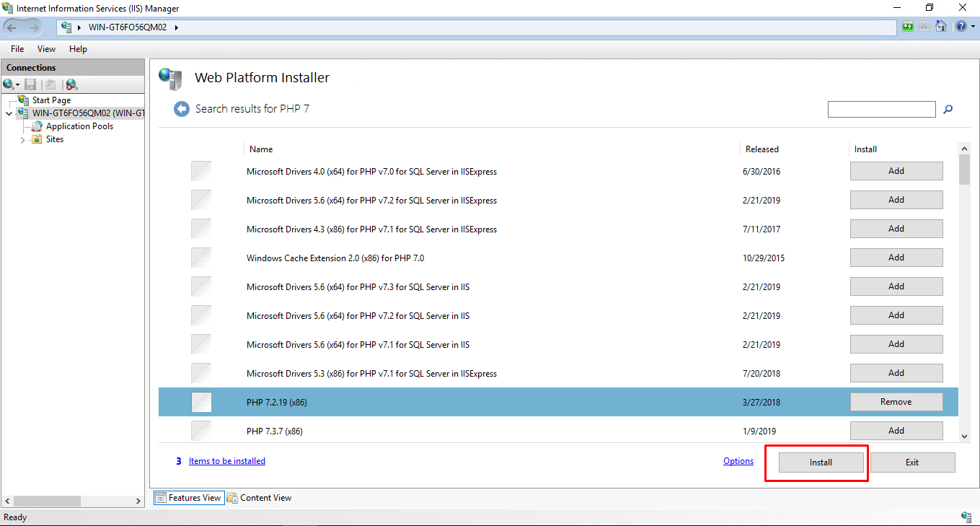This screenshot has height=526, width=980.
Task: Select the Application Pools tree item
Action: (79, 126)
